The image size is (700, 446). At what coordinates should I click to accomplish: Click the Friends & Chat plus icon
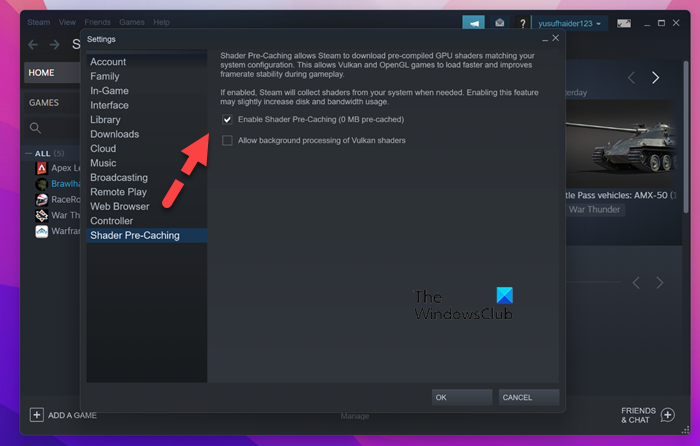tap(668, 415)
